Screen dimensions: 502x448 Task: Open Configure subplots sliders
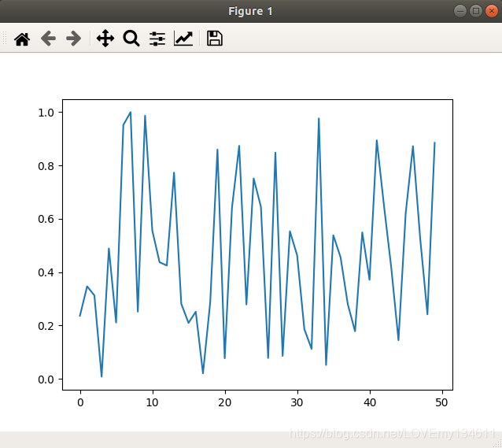pyautogui.click(x=157, y=39)
